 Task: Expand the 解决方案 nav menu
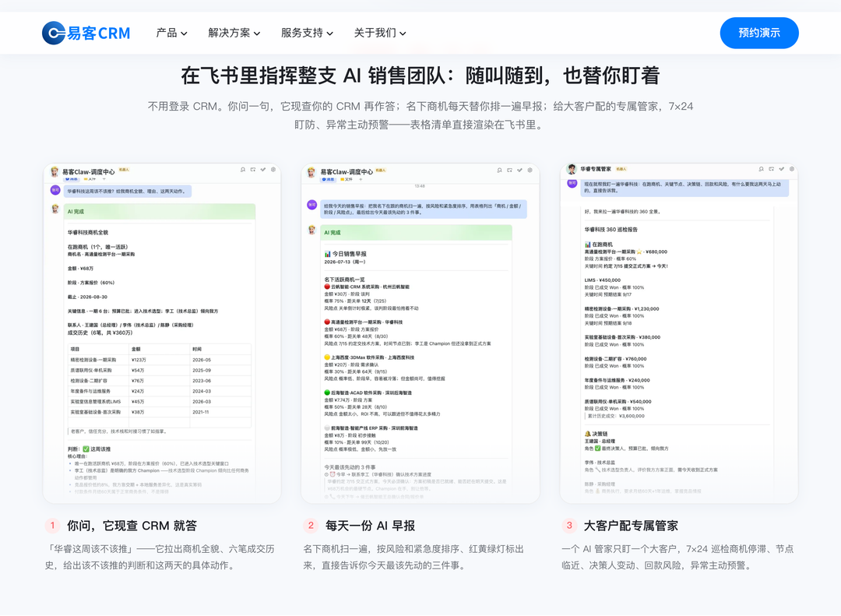(x=234, y=33)
